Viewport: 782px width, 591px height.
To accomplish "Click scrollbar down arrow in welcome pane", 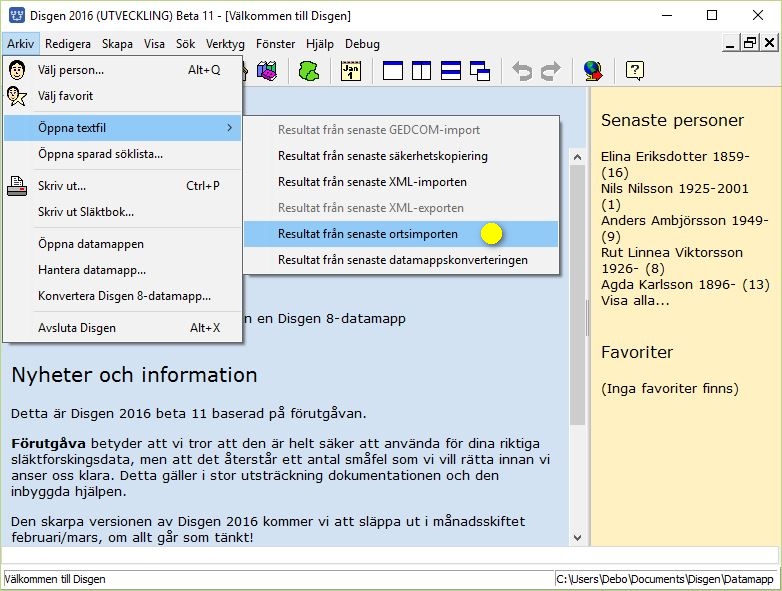I will coord(578,537).
